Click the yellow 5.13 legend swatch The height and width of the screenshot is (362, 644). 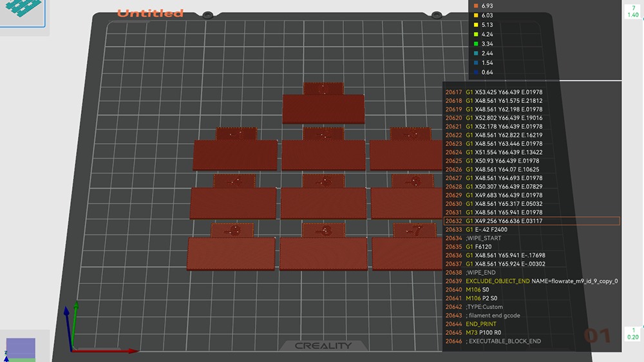[x=476, y=24]
